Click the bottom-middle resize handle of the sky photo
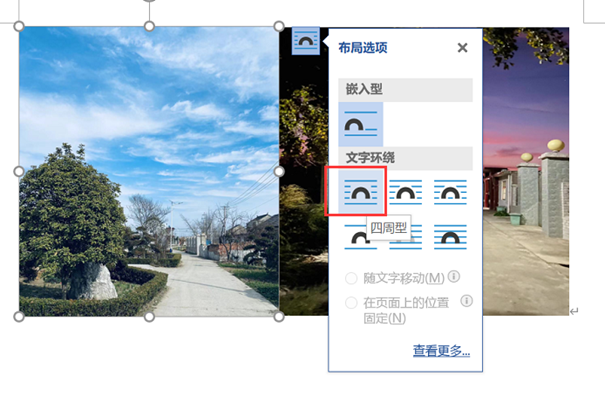Viewport: 605px width, 396px height. click(149, 317)
